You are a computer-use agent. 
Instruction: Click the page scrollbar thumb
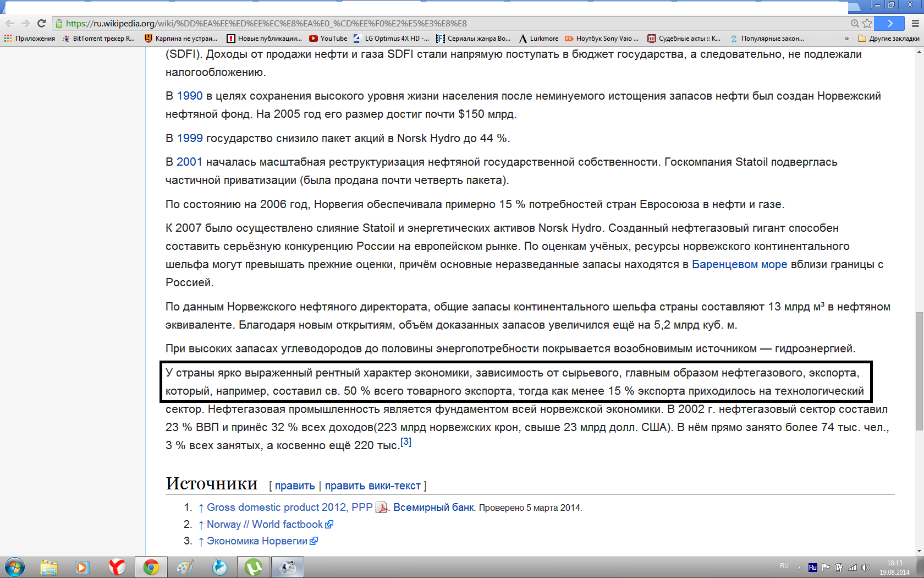(919, 371)
